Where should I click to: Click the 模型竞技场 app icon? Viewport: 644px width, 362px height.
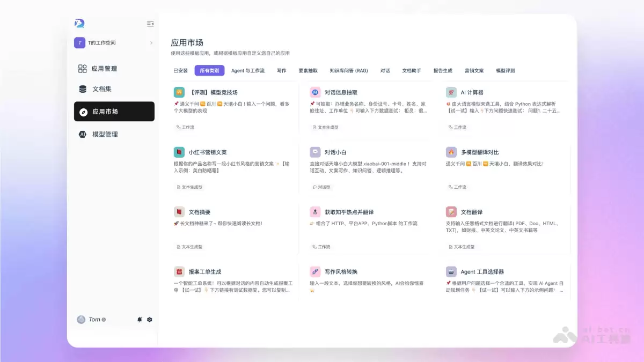coord(179,92)
